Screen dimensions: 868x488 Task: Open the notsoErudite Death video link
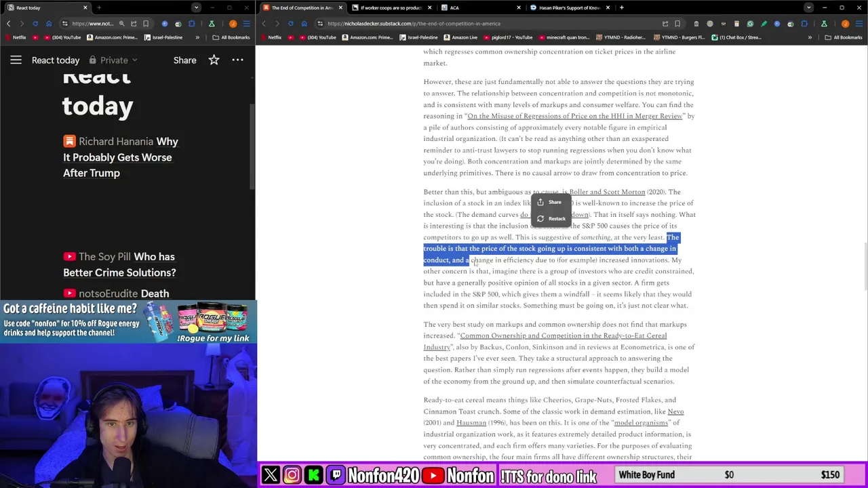[x=116, y=293]
